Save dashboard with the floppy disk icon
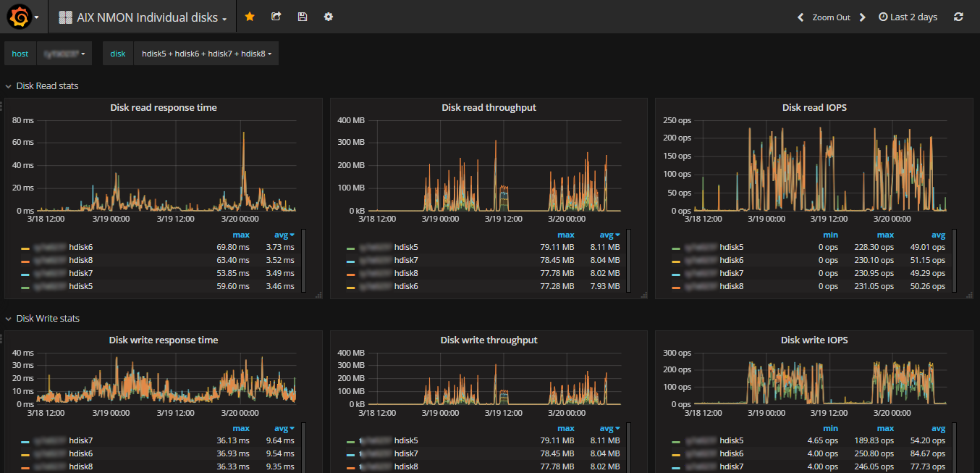Image resolution: width=980 pixels, height=473 pixels. (x=303, y=17)
